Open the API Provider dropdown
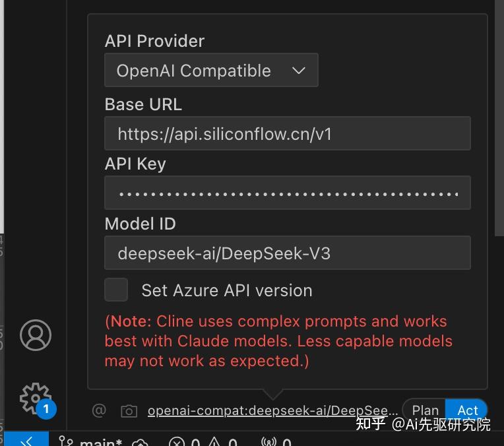Viewport: 504px width, 446px height. 211,71
